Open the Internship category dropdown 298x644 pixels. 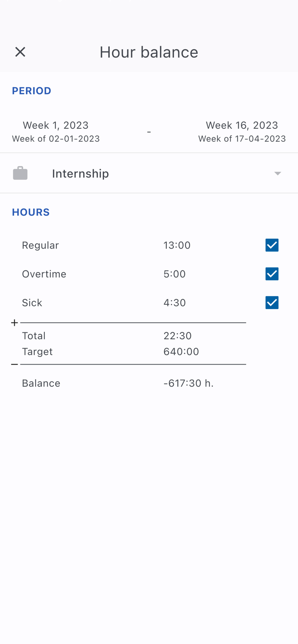80,173
